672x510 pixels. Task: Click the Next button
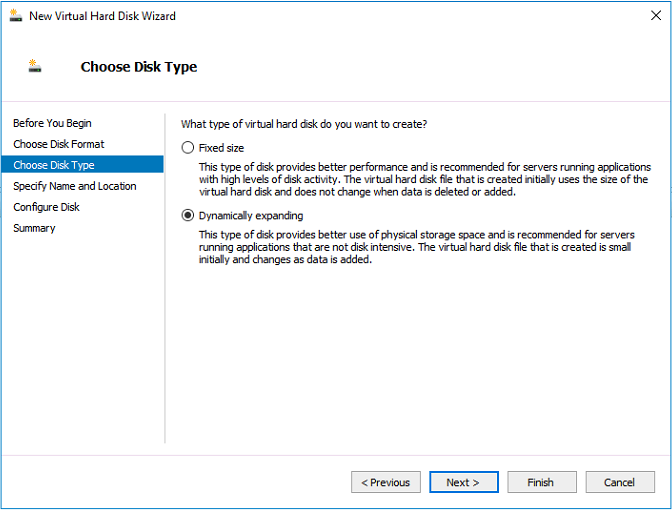[464, 482]
